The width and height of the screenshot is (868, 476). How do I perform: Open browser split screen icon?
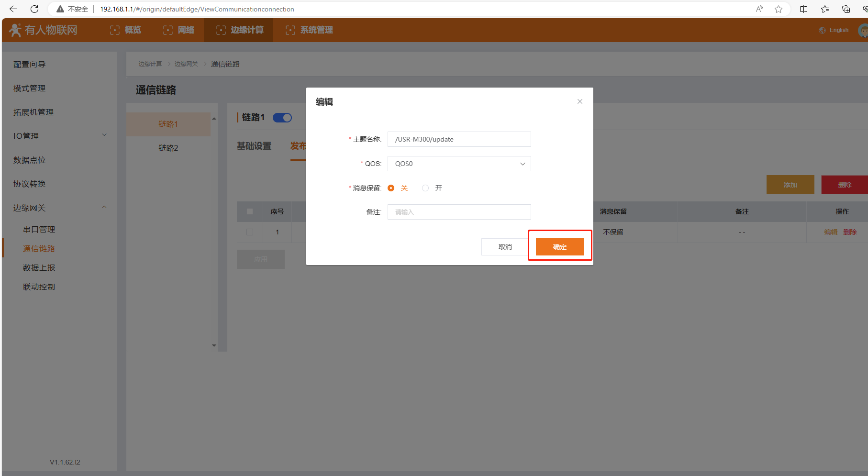pos(803,9)
